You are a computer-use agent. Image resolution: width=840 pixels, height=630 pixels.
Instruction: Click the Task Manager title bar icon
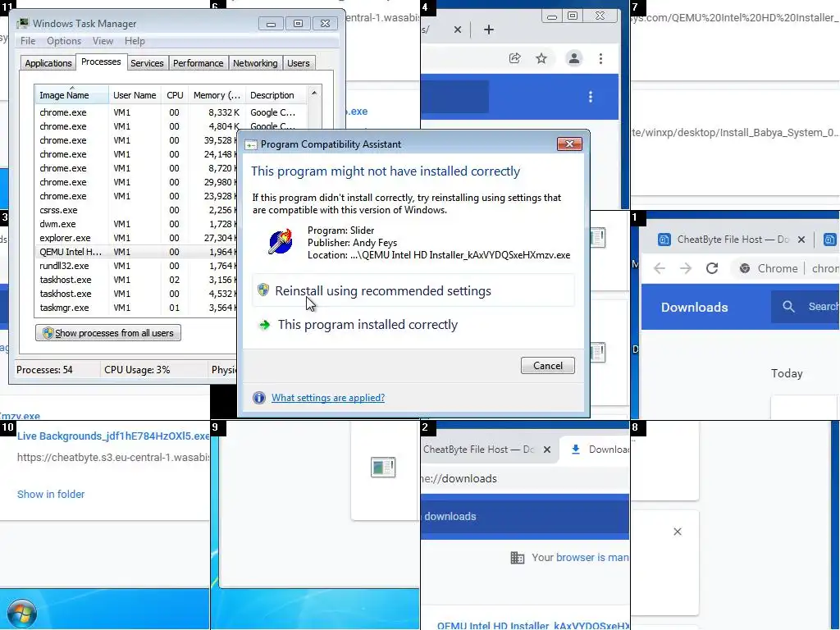tap(22, 24)
